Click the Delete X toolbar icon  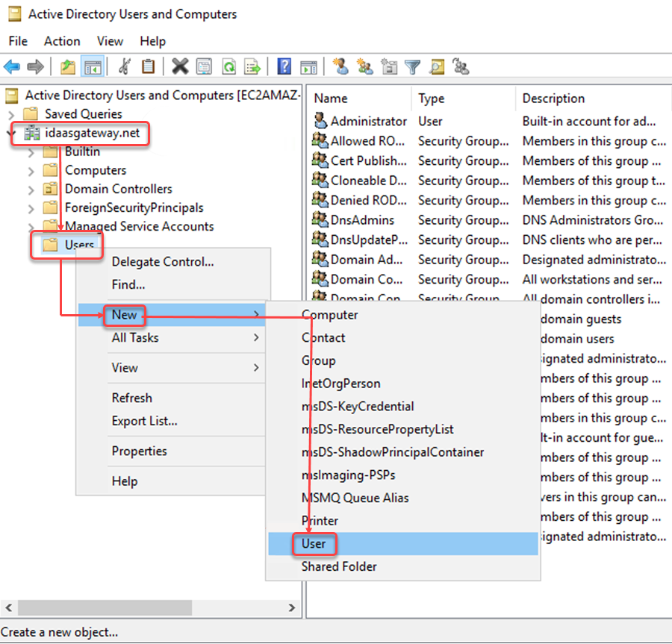[x=179, y=67]
